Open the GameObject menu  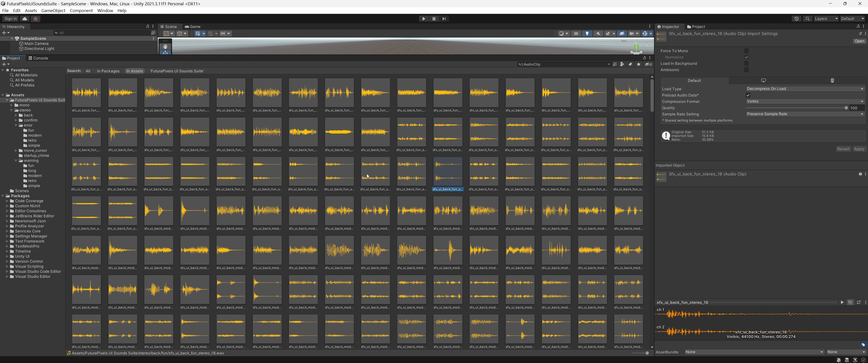[53, 10]
